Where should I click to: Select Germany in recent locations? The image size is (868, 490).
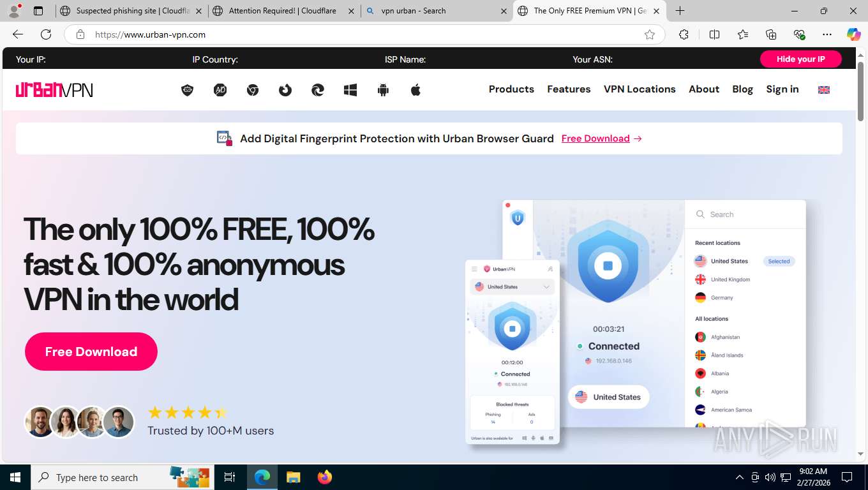click(x=722, y=297)
